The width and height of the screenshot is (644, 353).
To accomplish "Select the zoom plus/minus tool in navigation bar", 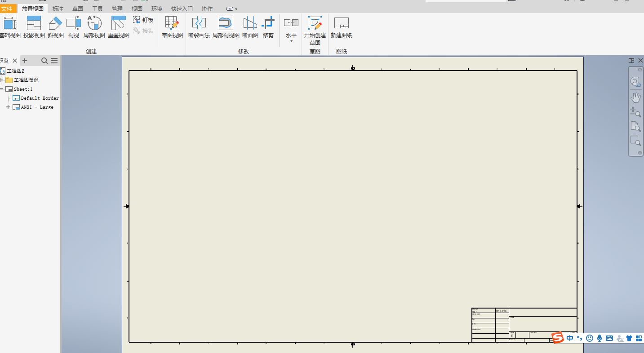I will click(x=635, y=112).
